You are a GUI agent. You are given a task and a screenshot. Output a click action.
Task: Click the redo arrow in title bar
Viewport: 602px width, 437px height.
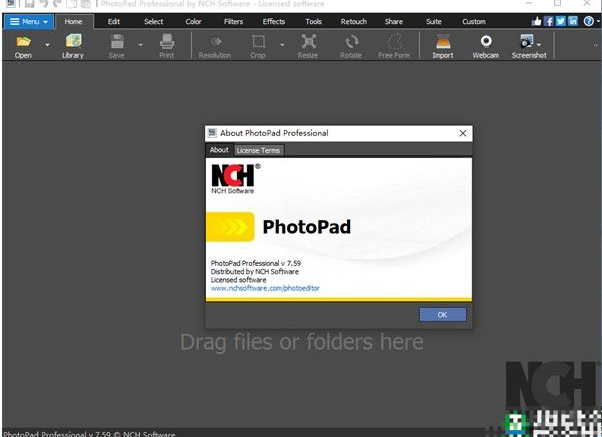point(58,4)
